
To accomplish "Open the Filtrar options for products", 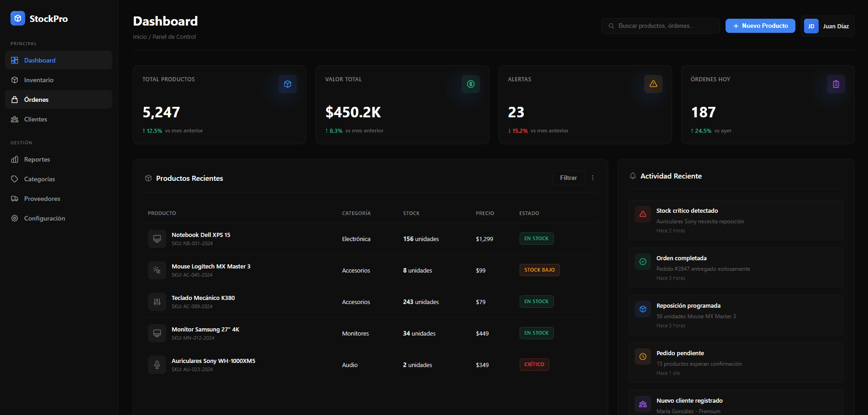I will (x=568, y=178).
